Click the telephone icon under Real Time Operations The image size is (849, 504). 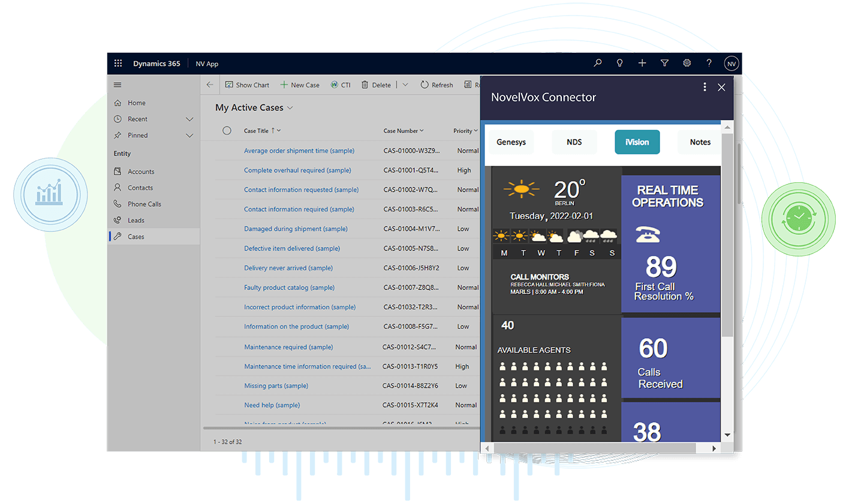click(648, 234)
